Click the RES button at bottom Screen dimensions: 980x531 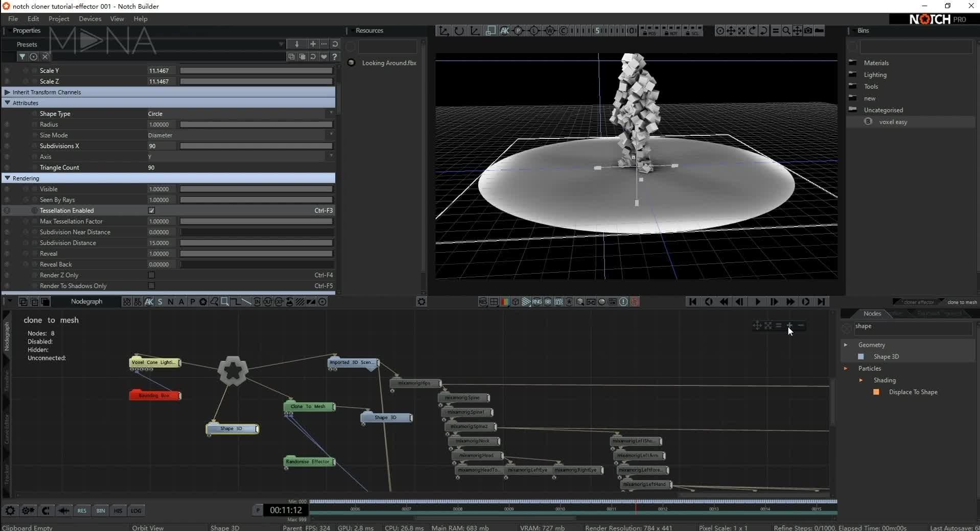point(82,511)
